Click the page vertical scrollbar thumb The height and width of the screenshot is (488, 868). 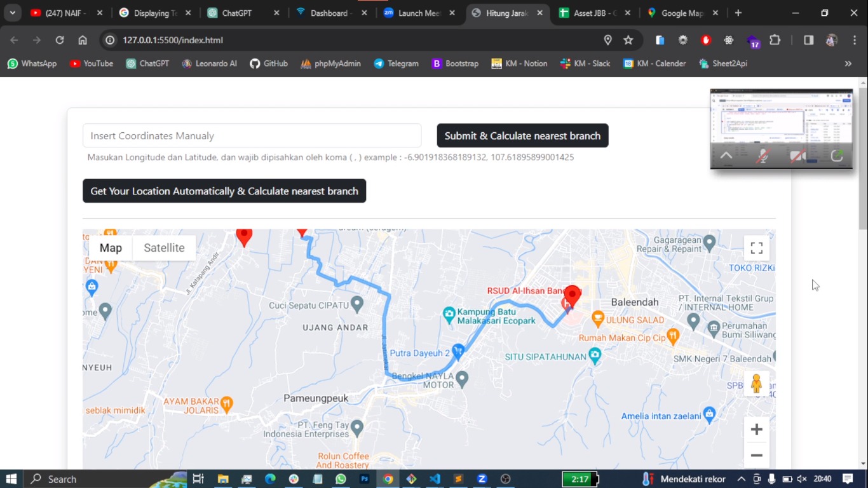862,159
